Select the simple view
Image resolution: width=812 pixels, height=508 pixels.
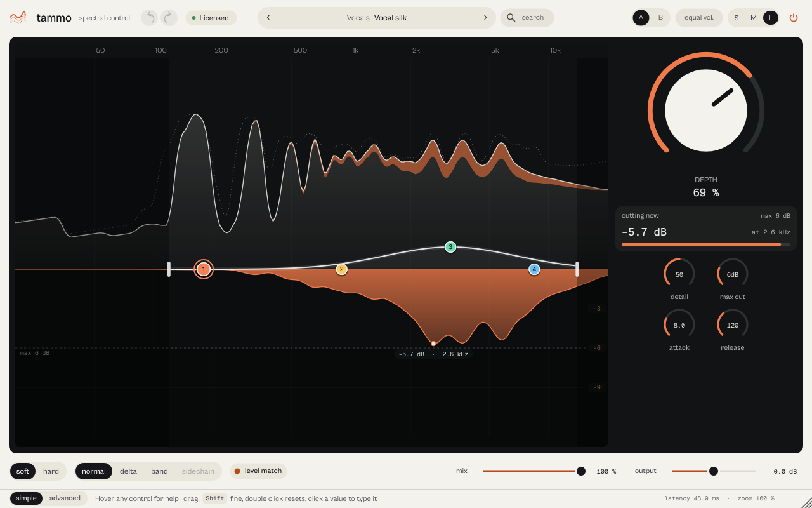coord(26,498)
